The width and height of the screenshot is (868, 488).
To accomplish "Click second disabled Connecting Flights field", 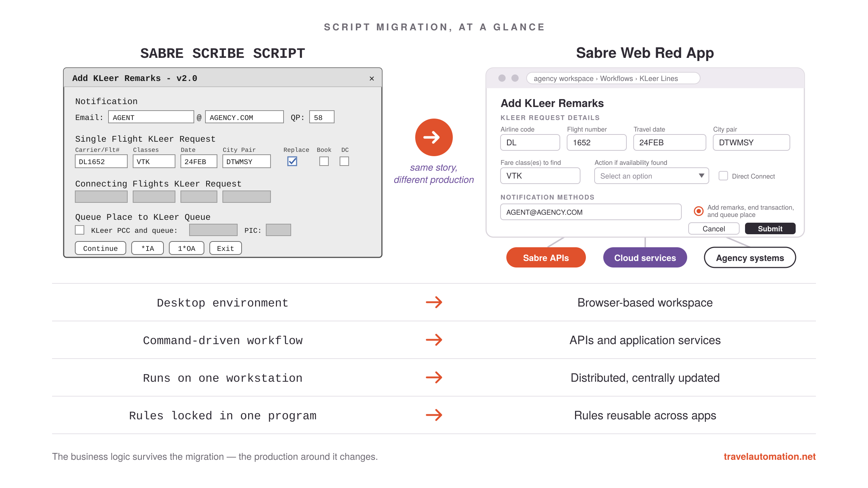I will tap(154, 197).
